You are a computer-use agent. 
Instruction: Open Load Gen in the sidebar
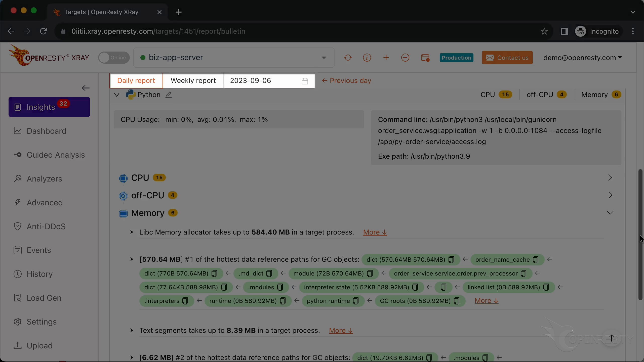click(37, 298)
